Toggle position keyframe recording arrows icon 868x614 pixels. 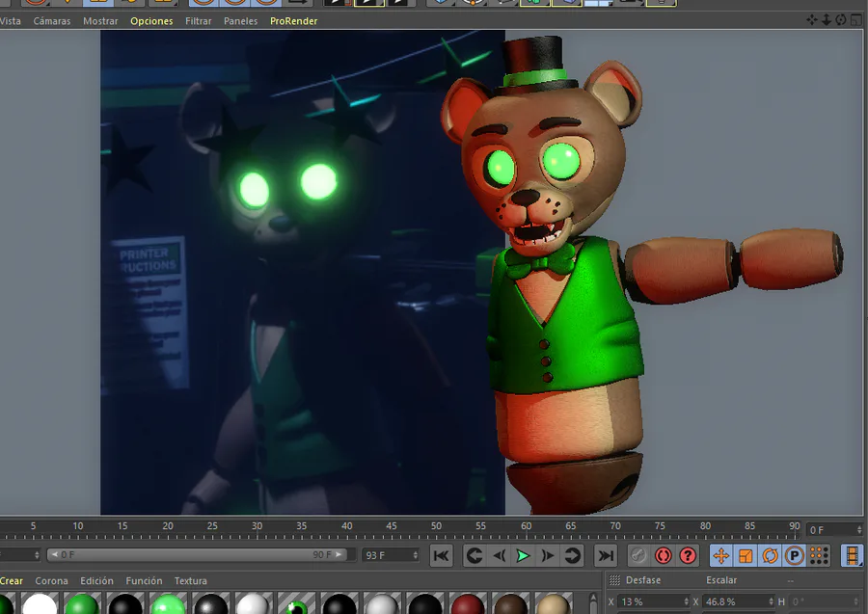720,555
